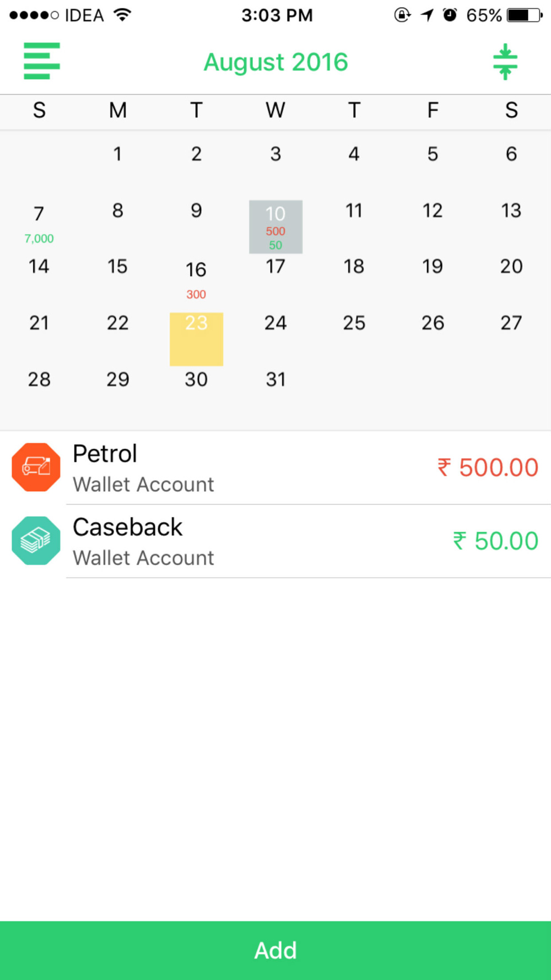Open the Caseback ₹50.00 transaction
Image resolution: width=551 pixels, height=980 pixels.
point(275,541)
